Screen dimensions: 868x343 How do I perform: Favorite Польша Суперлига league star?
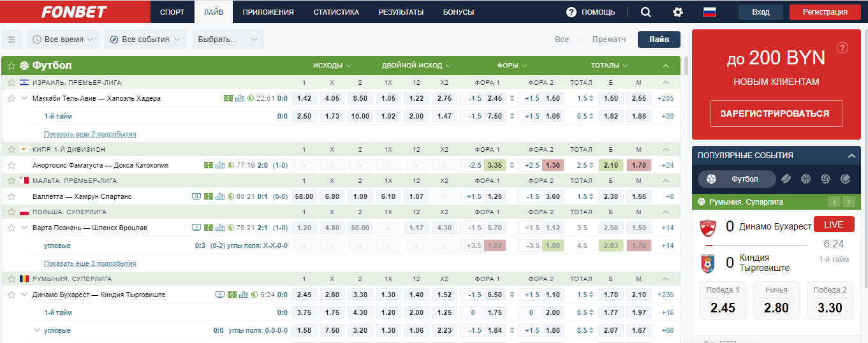coord(11,212)
